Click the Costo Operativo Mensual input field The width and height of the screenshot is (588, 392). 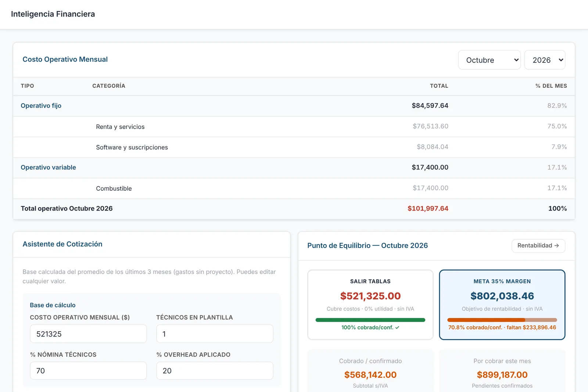click(x=88, y=334)
